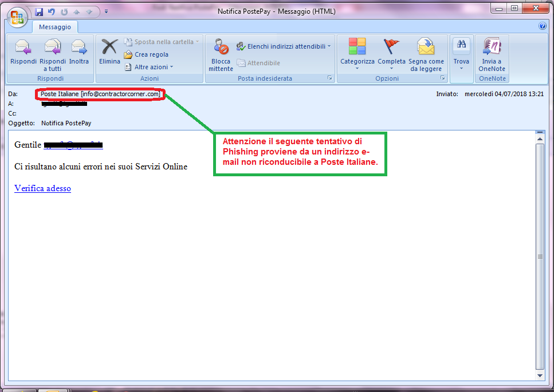Image resolution: width=554 pixels, height=392 pixels.
Task: Open the redacted email link after Gentile
Action: (73, 145)
